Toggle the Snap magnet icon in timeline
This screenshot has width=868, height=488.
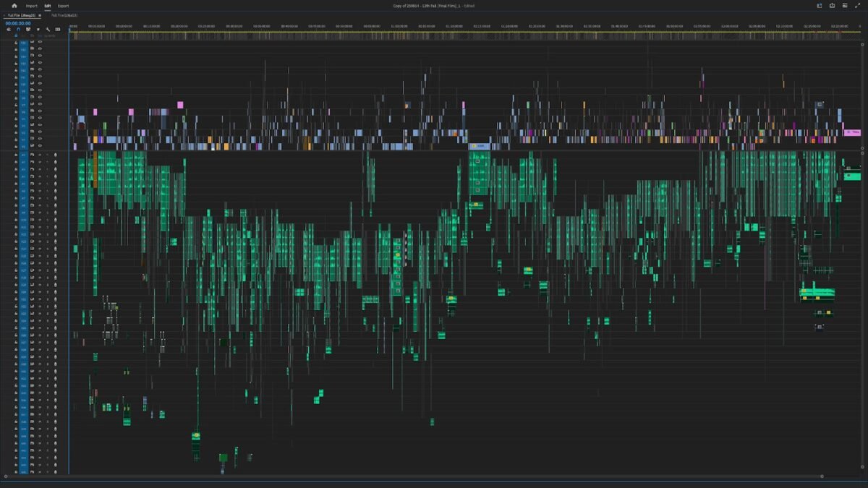18,30
